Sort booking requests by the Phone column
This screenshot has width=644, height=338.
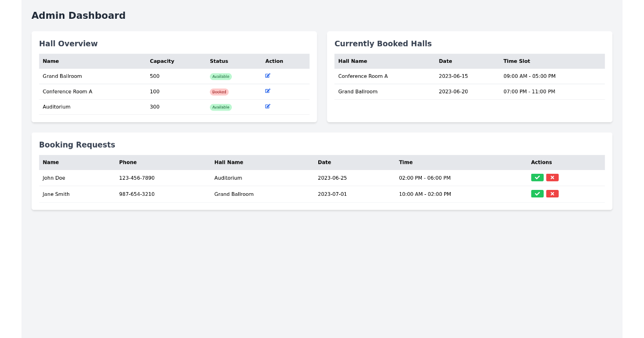point(128,162)
